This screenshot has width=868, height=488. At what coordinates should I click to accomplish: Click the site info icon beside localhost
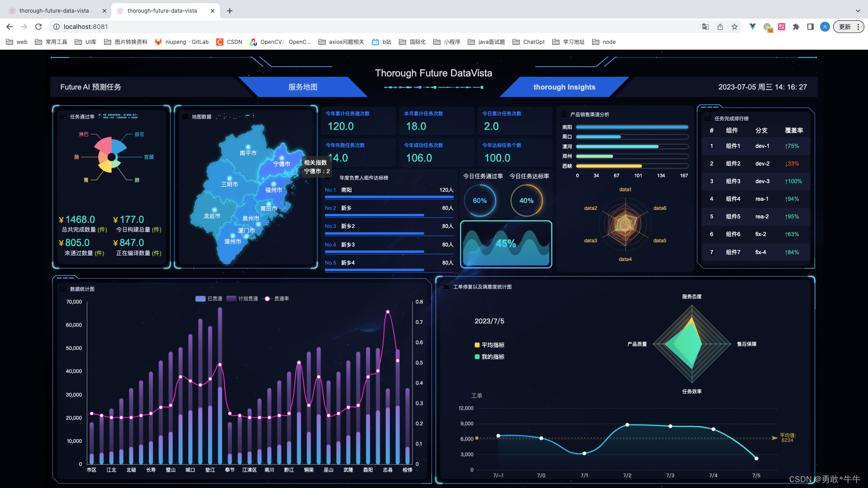click(x=57, y=27)
